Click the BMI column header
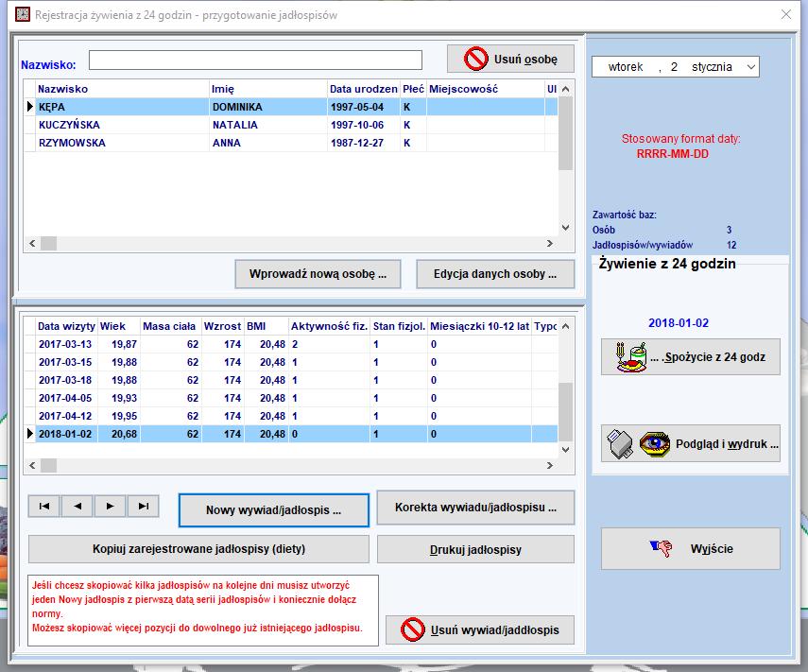Screen dimensions: 808x672 point(266,326)
